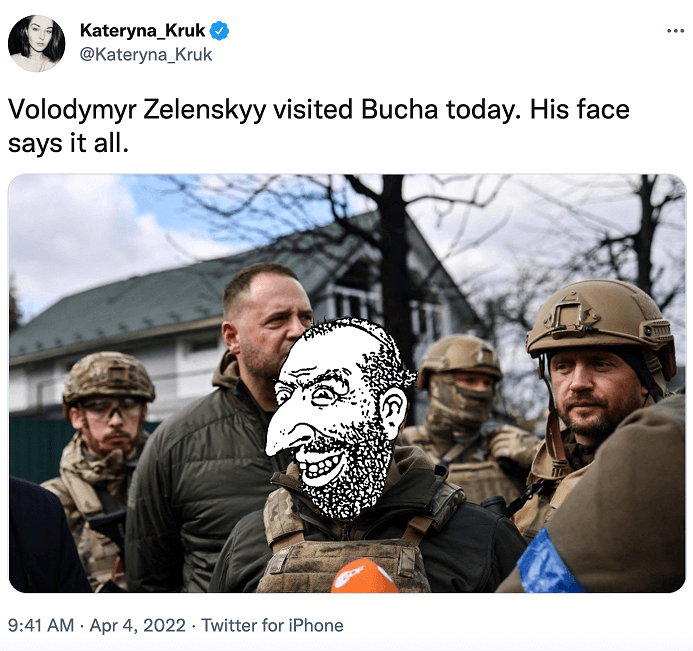Click the orange microphone in the photo
Viewport: 693px width, 651px height.
coord(363,576)
